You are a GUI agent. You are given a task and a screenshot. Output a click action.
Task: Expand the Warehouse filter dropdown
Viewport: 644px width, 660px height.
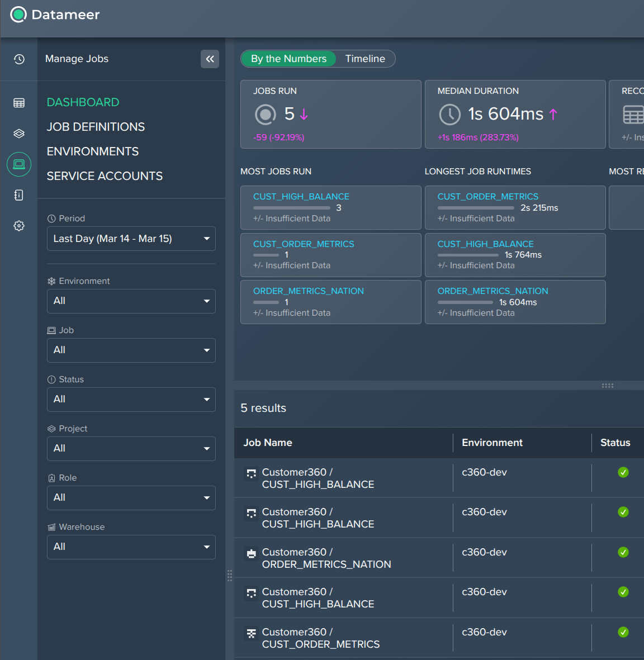point(131,547)
